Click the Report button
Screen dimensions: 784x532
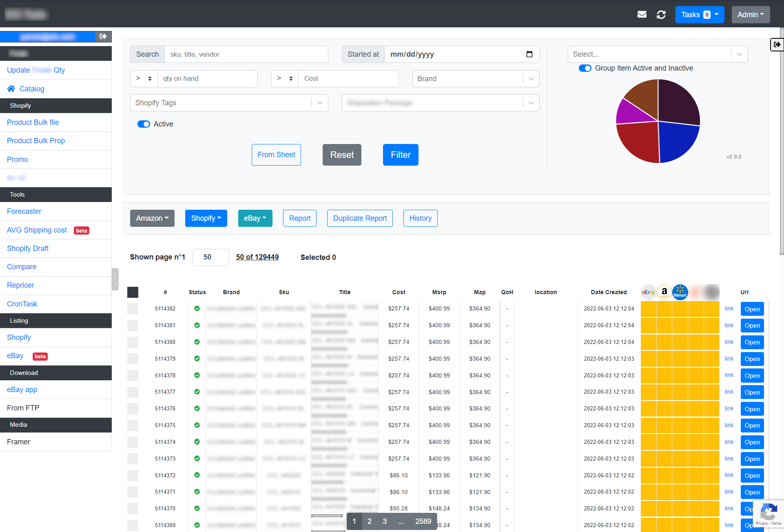[x=300, y=218]
